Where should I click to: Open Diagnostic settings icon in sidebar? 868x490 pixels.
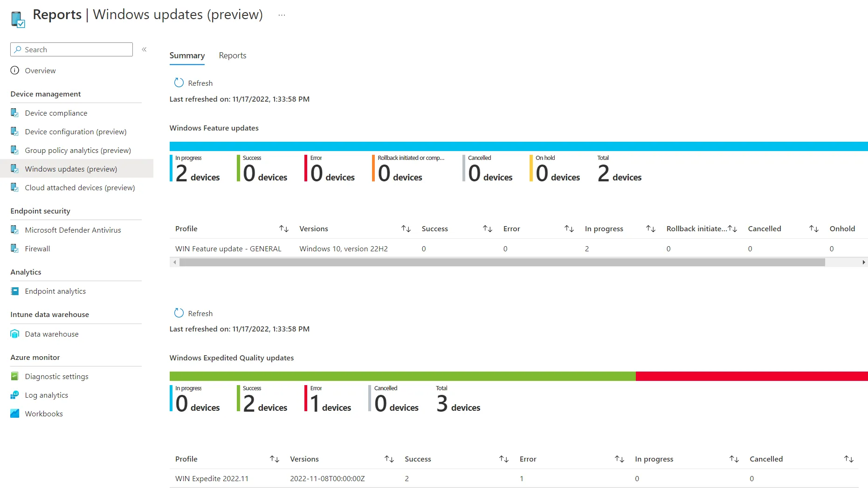tap(15, 376)
